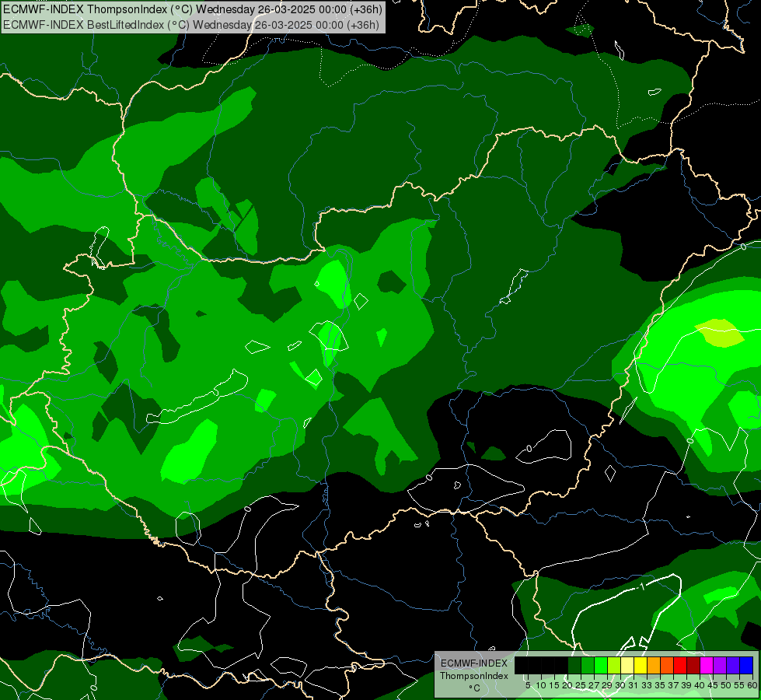Click the lime 29–30 legend swatch
The width and height of the screenshot is (761, 700).
click(614, 665)
